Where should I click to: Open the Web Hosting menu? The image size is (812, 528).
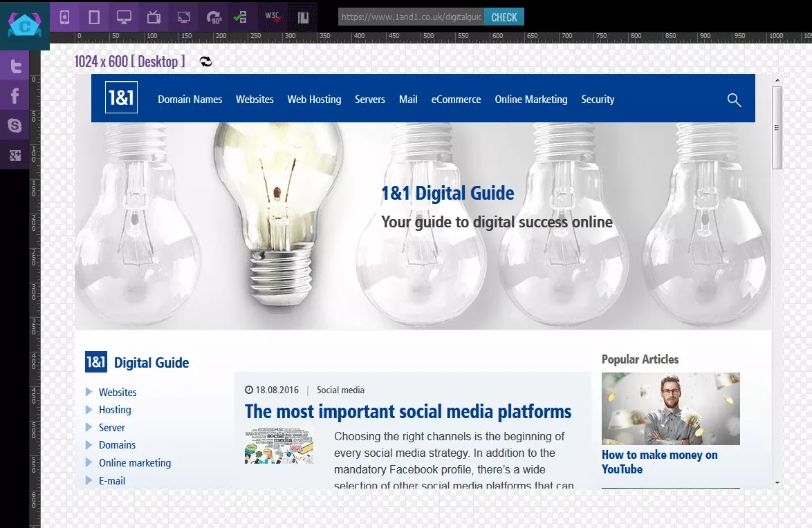click(x=314, y=100)
